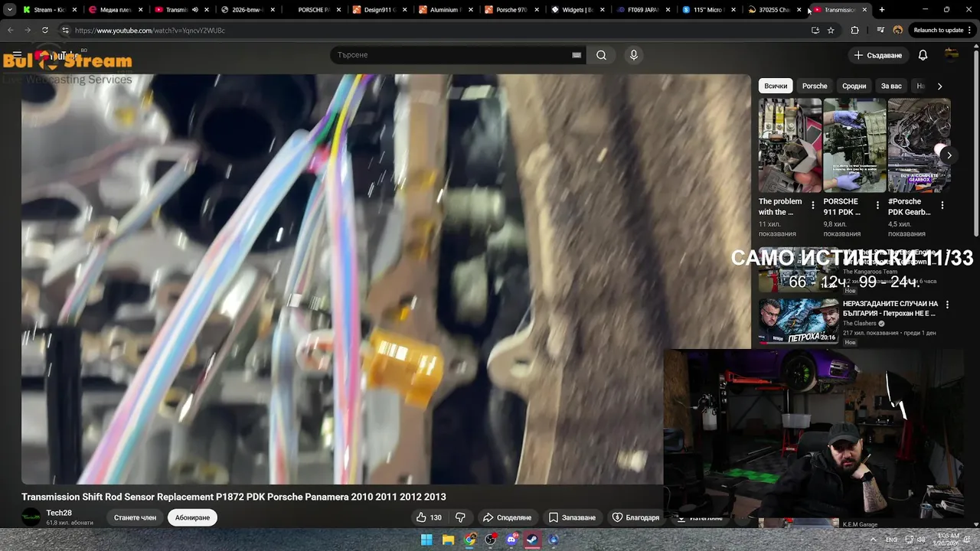Open YouTube guide hamburger menu

coord(17,55)
